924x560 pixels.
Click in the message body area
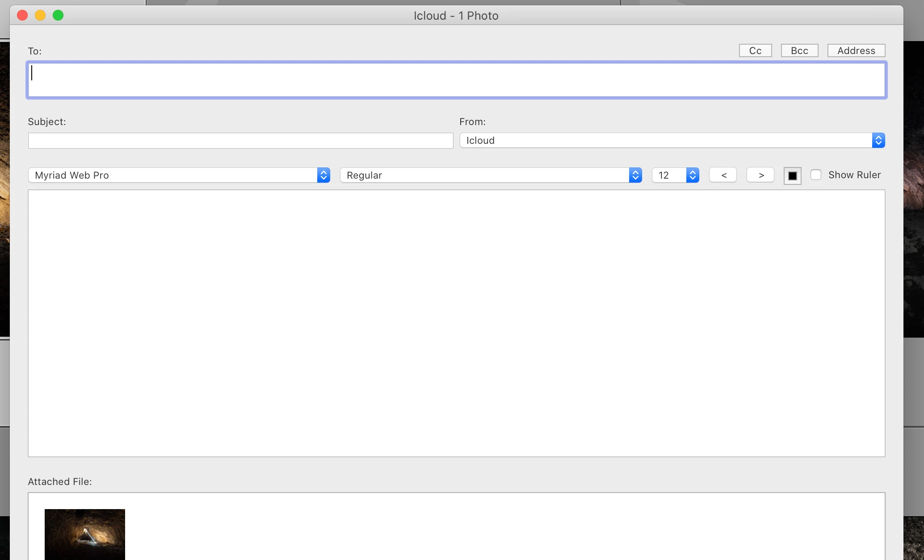[456, 323]
